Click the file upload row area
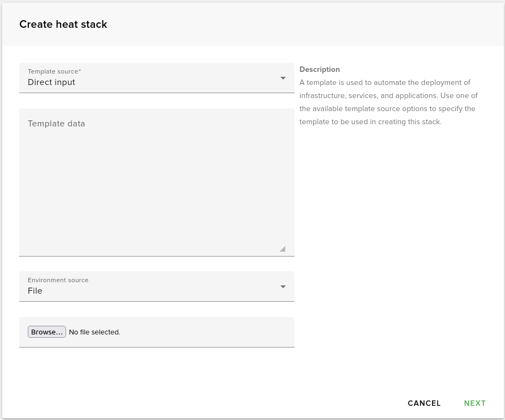 157,332
